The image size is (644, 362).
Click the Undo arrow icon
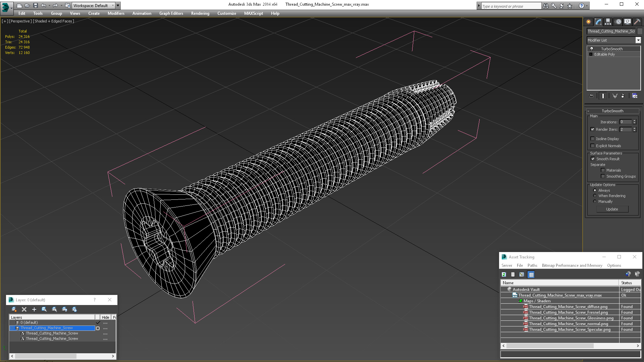[x=44, y=5]
